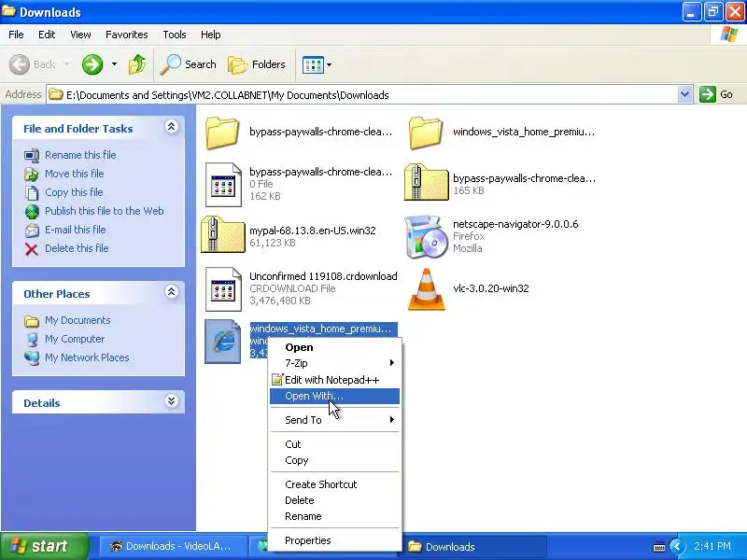Select the netscape-navigator-9.0.0.6 installer icon
The height and width of the screenshot is (560, 747).
[427, 237]
